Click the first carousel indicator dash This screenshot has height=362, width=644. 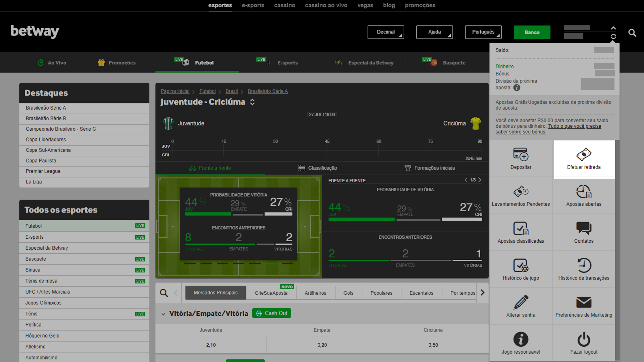[190, 263]
